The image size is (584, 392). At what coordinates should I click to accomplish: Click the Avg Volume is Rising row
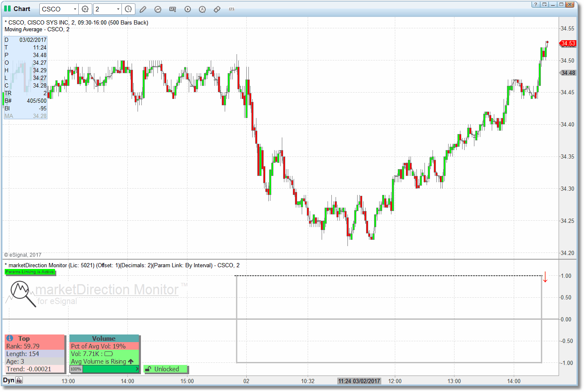point(104,362)
